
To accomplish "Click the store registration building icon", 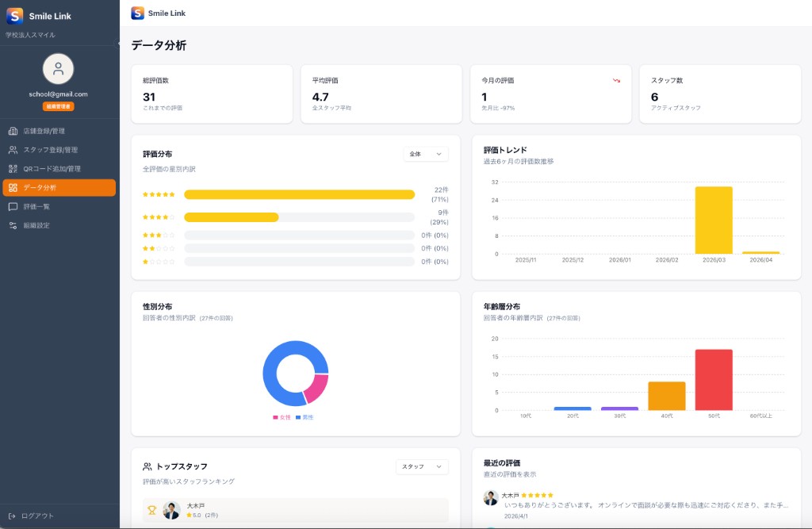I will point(13,131).
